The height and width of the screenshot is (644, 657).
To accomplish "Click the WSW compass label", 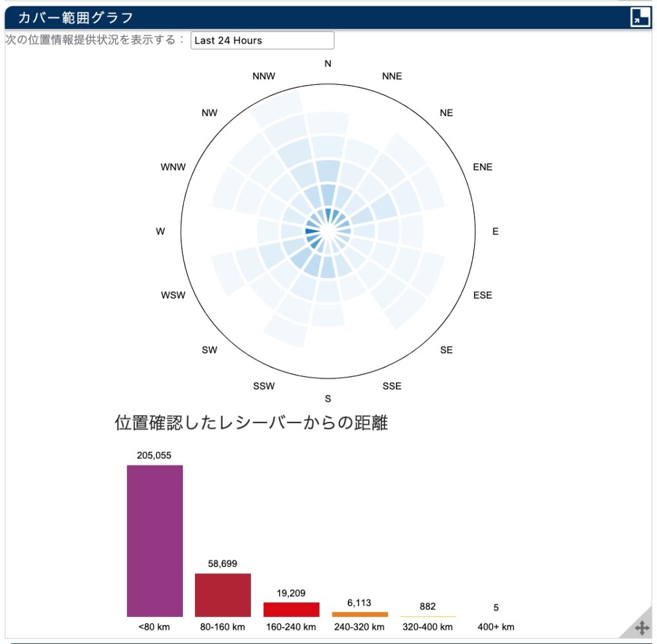I will (x=173, y=295).
